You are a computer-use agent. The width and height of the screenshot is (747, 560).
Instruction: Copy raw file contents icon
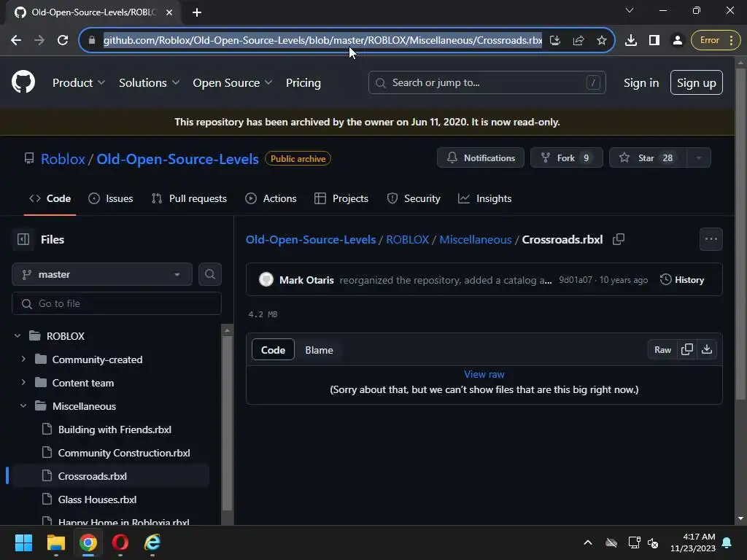(687, 349)
